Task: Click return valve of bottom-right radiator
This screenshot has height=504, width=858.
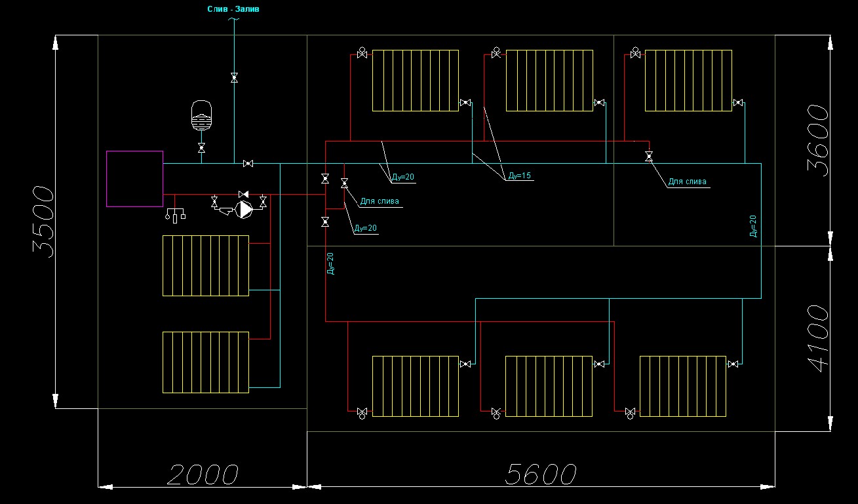Action: click(x=733, y=364)
